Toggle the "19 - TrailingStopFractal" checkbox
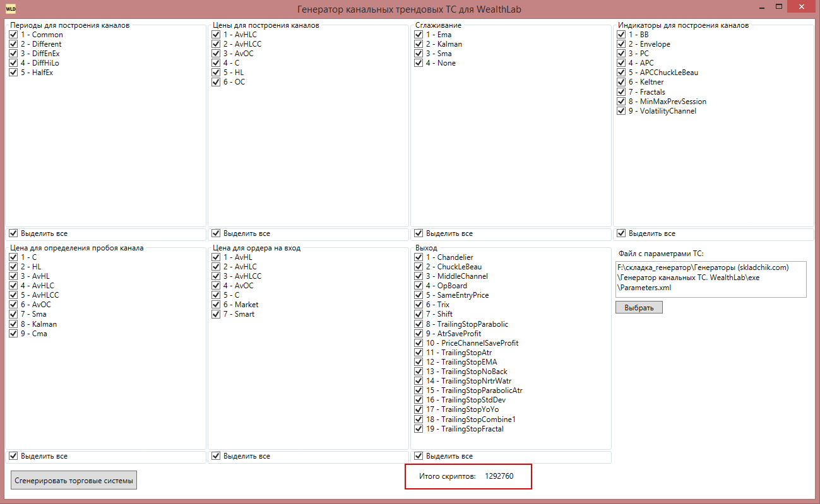 419,429
